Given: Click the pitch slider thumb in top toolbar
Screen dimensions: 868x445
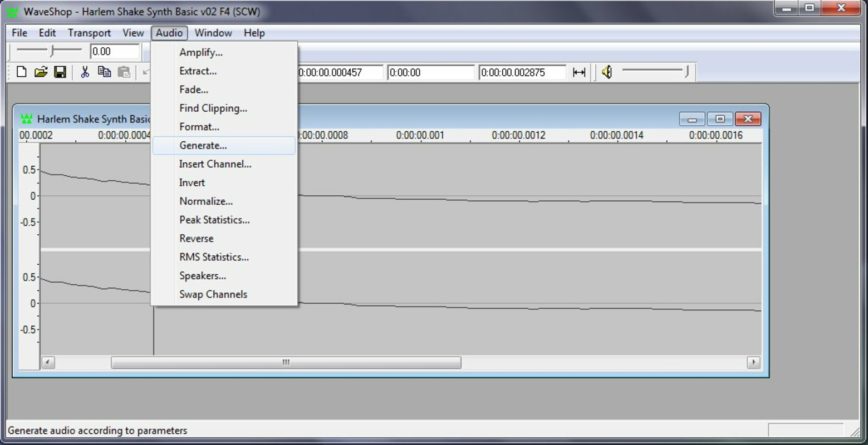Looking at the screenshot, I should pyautogui.click(x=51, y=51).
